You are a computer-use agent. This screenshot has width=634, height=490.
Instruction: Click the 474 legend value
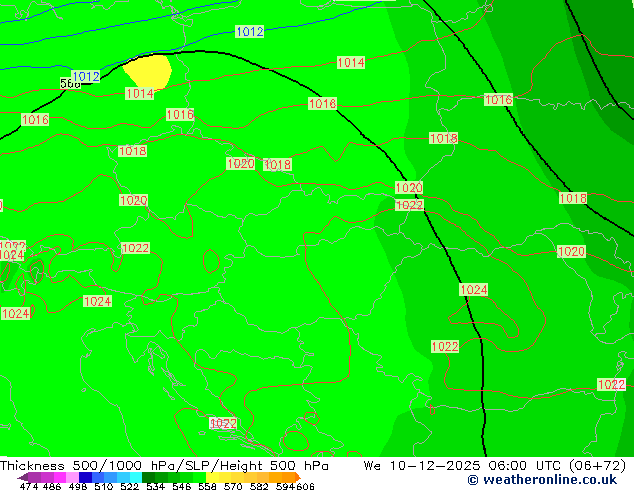tap(29, 486)
